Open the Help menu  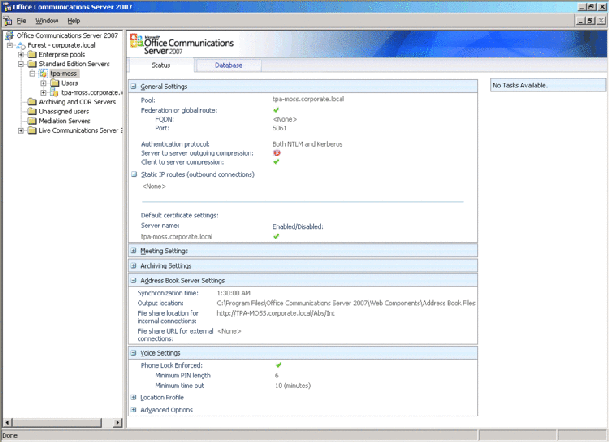click(73, 21)
